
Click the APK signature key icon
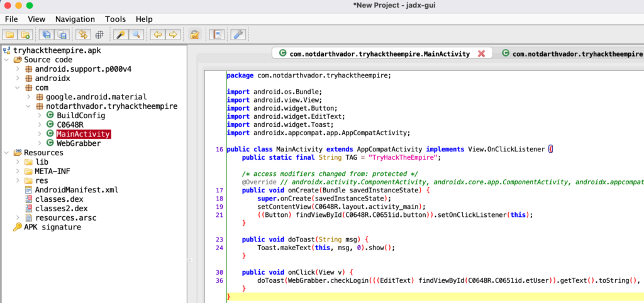click(x=17, y=227)
